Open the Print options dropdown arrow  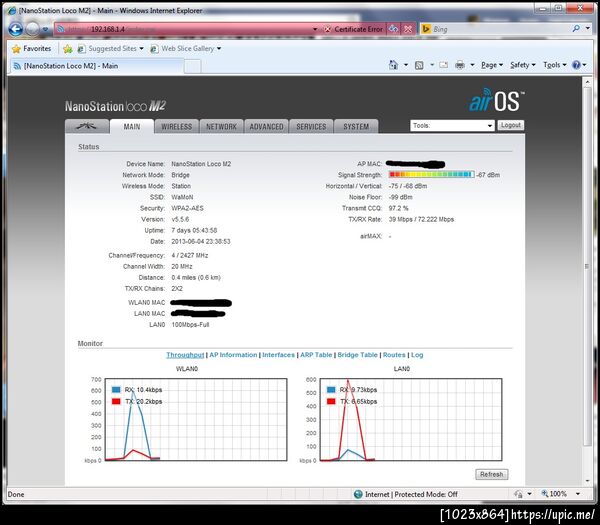coord(472,65)
